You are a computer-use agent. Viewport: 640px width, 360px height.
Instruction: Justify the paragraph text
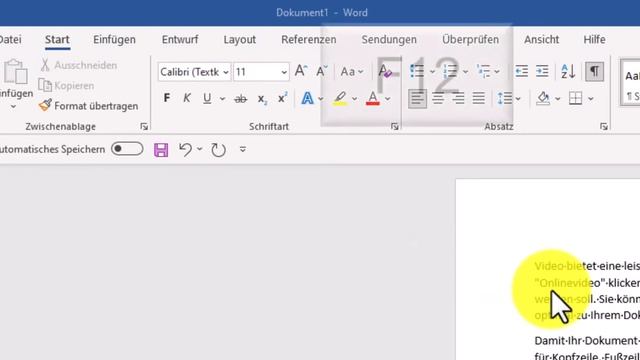(x=479, y=98)
